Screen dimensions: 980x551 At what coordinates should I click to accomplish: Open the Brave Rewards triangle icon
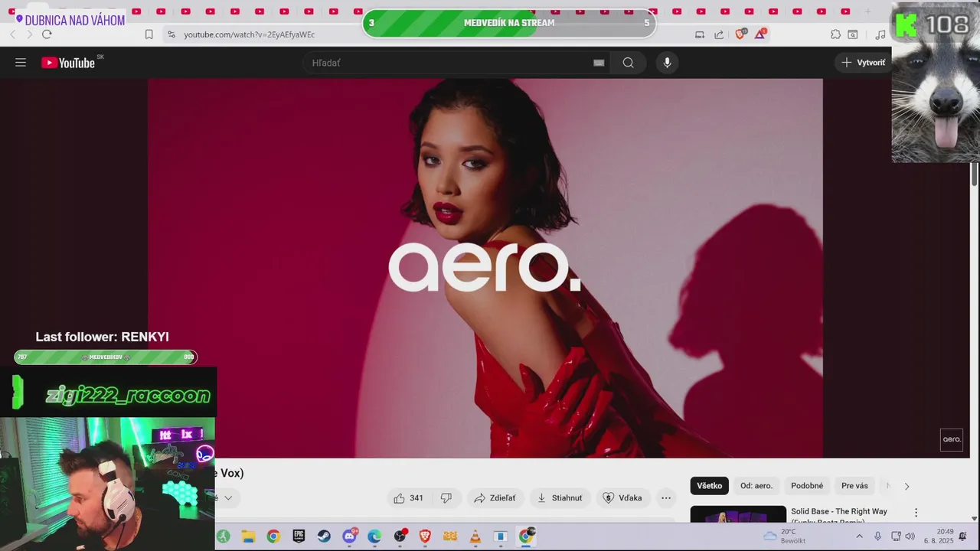click(760, 34)
